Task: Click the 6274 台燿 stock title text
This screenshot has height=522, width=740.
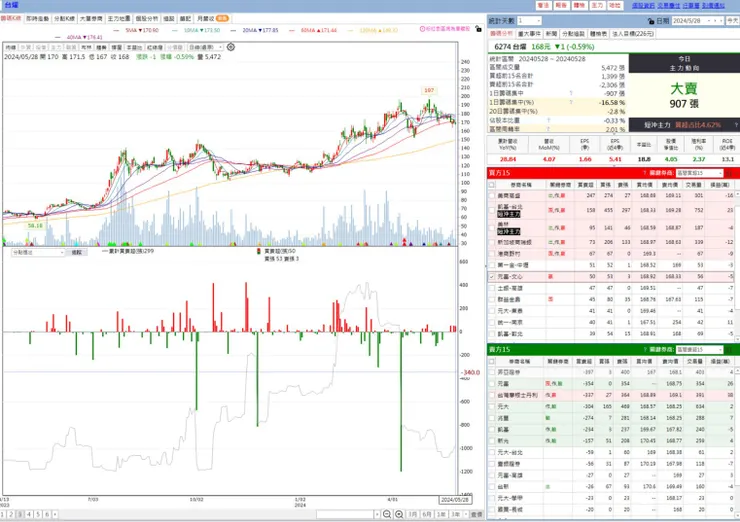Action: click(510, 47)
